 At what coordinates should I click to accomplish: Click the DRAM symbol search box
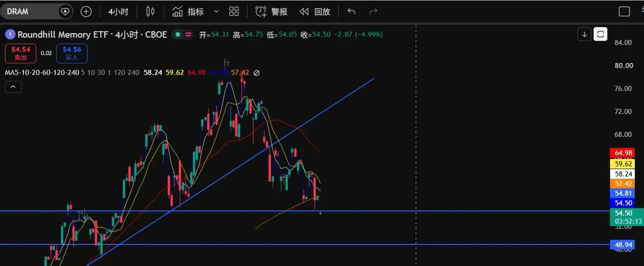point(38,11)
